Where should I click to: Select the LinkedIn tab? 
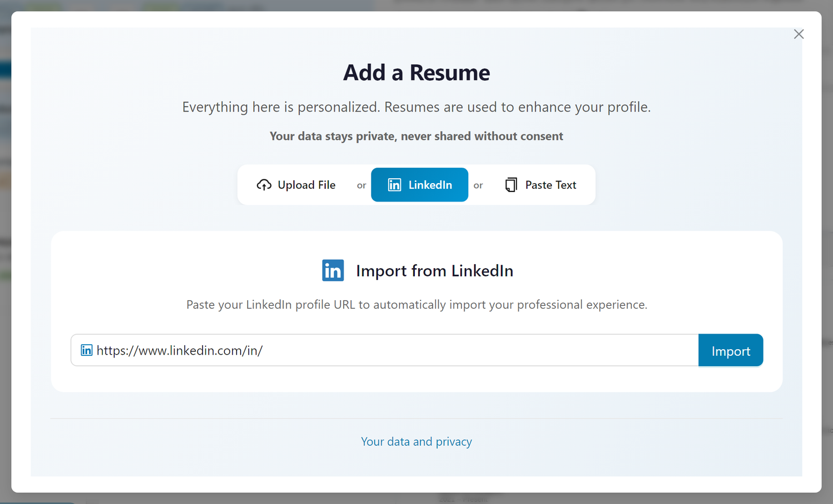click(x=419, y=185)
